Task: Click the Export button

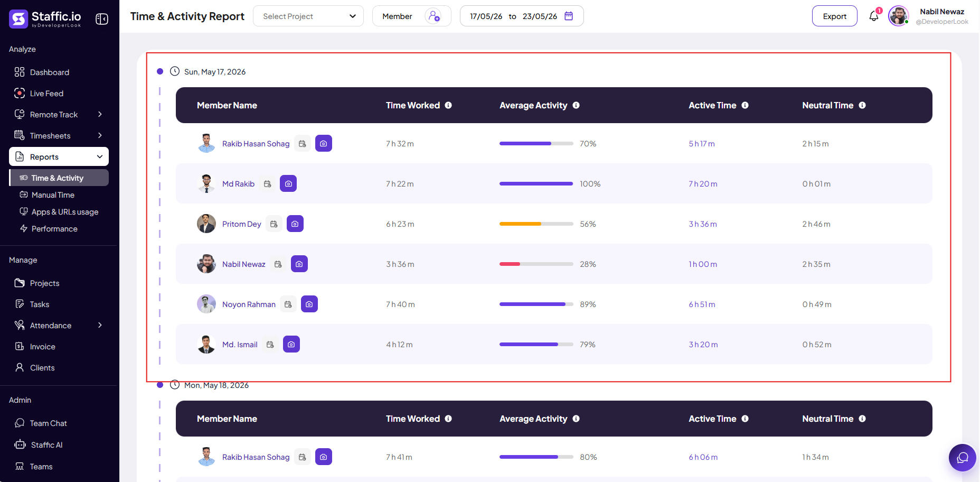Action: click(834, 16)
